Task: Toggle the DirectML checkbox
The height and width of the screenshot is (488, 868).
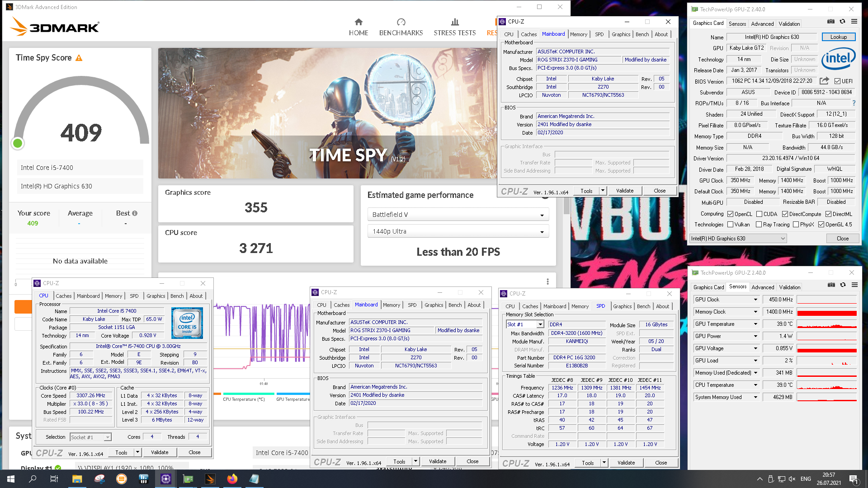Action: coord(828,214)
